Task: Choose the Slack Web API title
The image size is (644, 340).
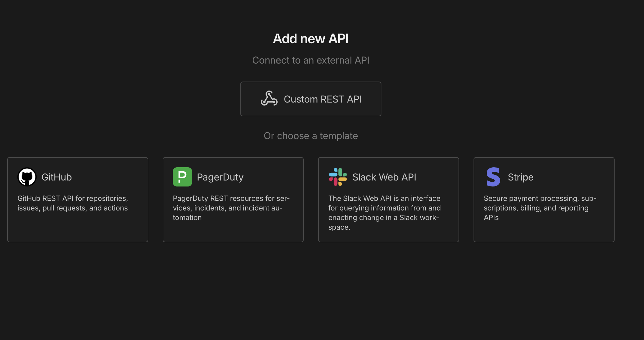Action: point(384,177)
